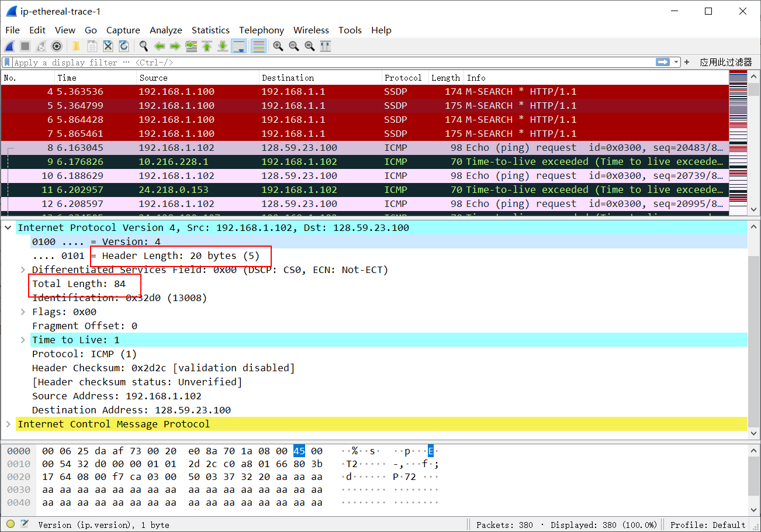This screenshot has height=532, width=761.
Task: Reset text to normal size icon
Action: pos(310,46)
